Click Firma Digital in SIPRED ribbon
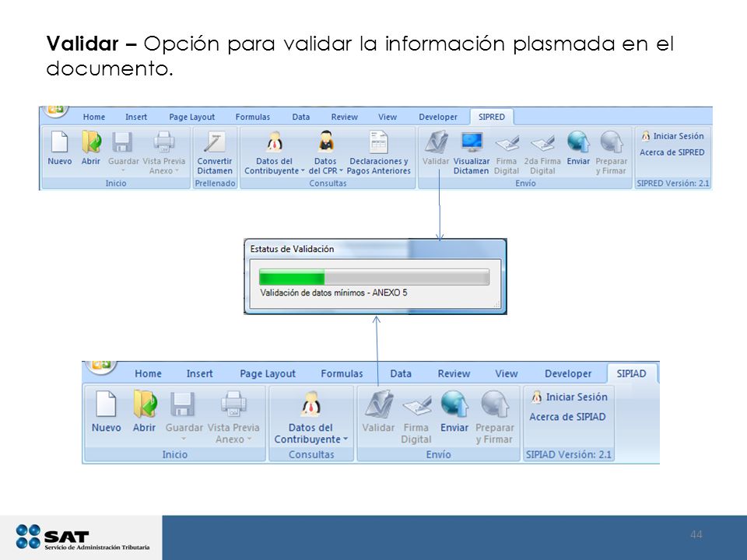This screenshot has width=747, height=560. pyautogui.click(x=507, y=152)
